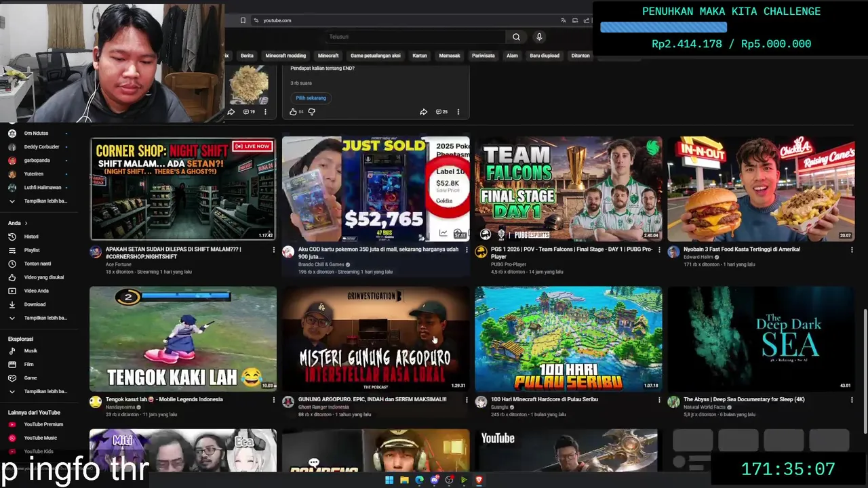Open comments on the END poll post
Screen dimensions: 868x488
[x=441, y=112]
